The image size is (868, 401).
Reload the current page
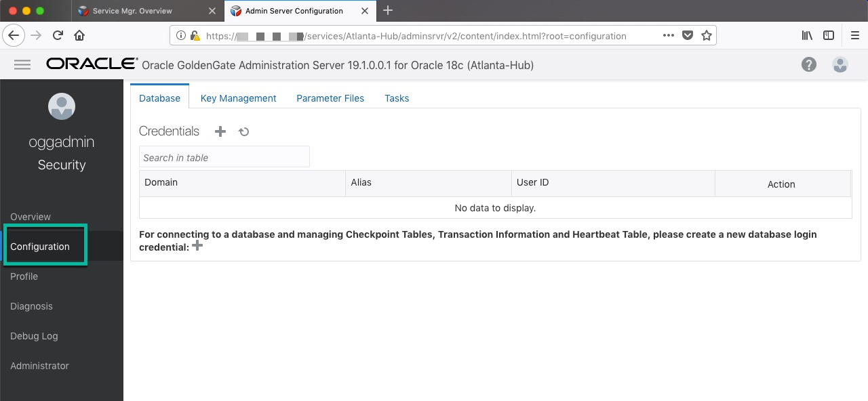(57, 35)
